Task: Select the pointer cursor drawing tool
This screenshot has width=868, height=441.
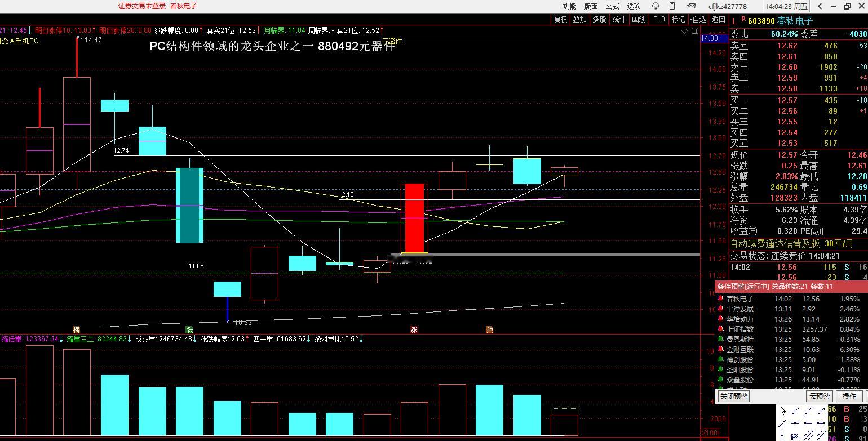Action: [x=783, y=411]
